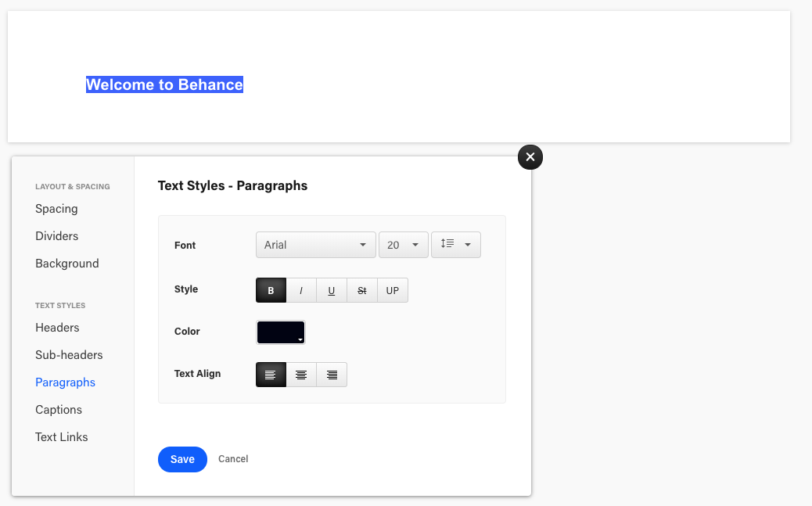
Task: Open Headers text styles
Action: 57,328
